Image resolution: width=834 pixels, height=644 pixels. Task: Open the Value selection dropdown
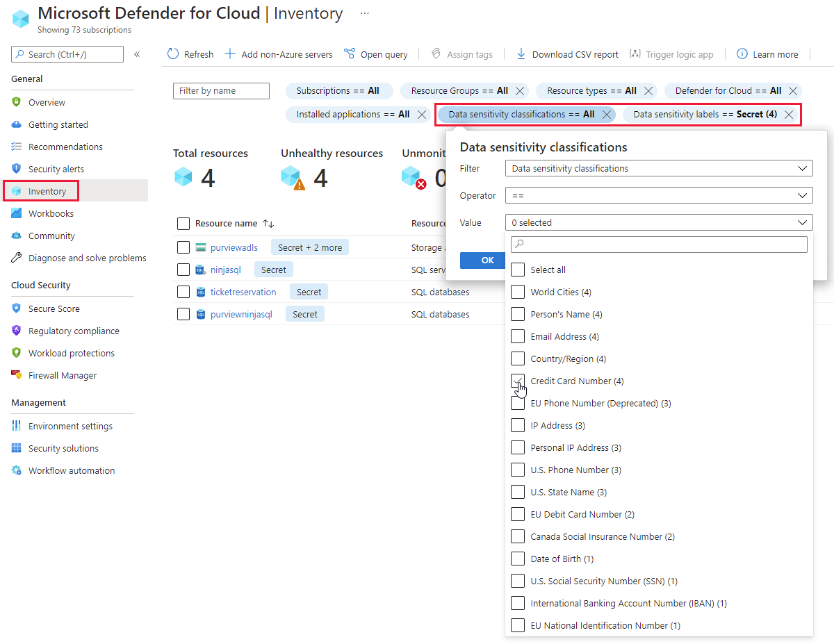[x=659, y=222]
